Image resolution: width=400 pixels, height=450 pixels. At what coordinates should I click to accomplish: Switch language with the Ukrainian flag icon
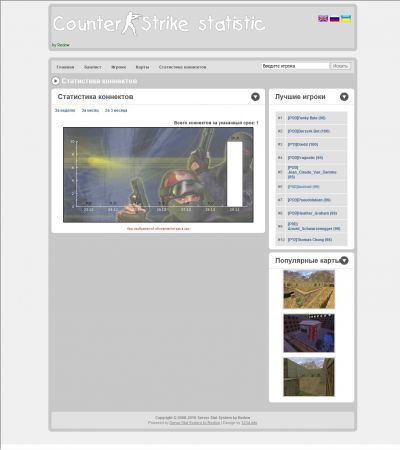pyautogui.click(x=346, y=18)
